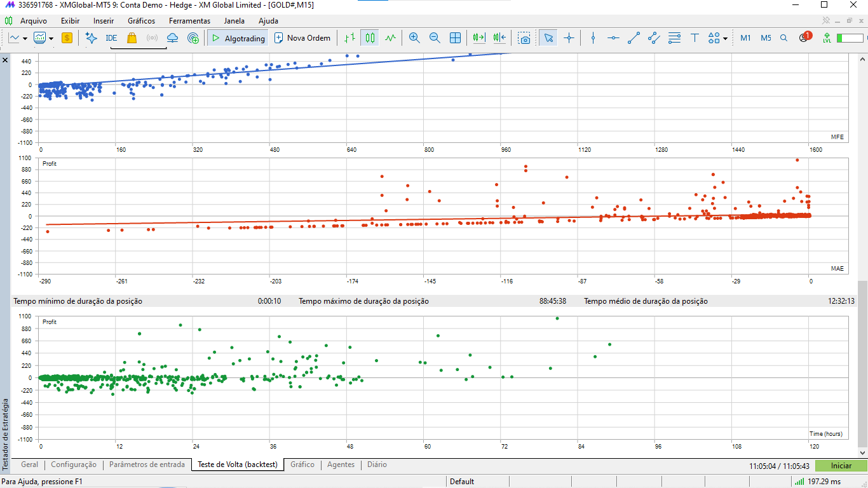
Task: Open the AI sparkle assistant icon
Action: pos(91,38)
